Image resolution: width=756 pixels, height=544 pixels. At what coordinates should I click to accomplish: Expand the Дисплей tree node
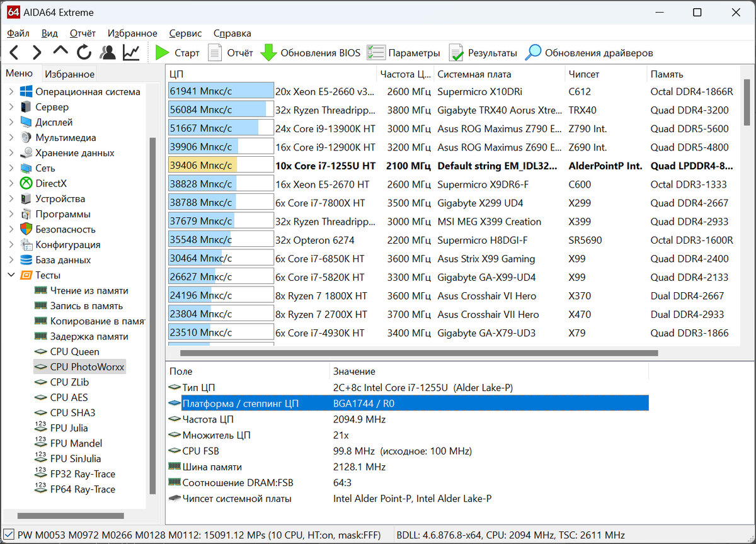(11, 122)
